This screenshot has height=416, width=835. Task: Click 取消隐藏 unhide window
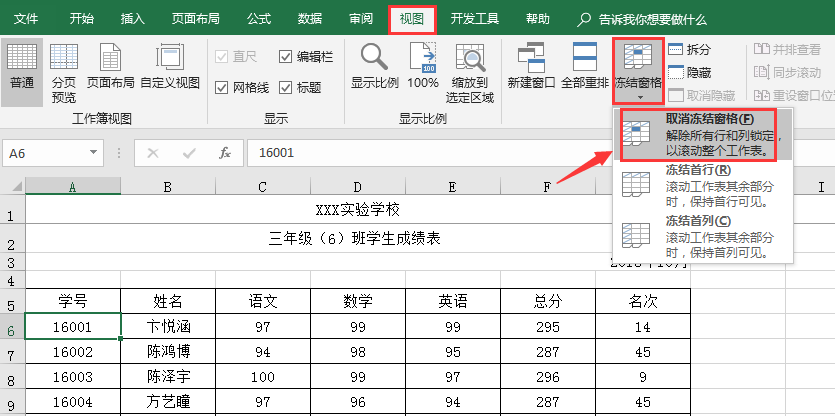[x=701, y=95]
